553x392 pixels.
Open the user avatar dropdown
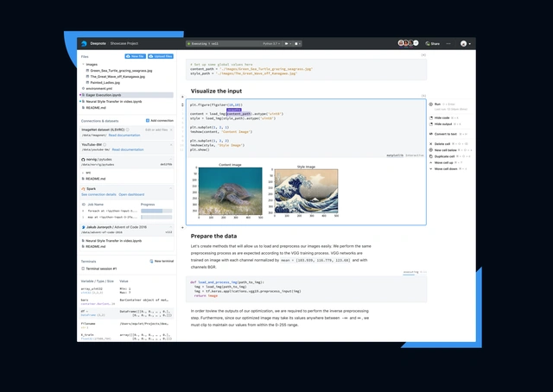[466, 43]
